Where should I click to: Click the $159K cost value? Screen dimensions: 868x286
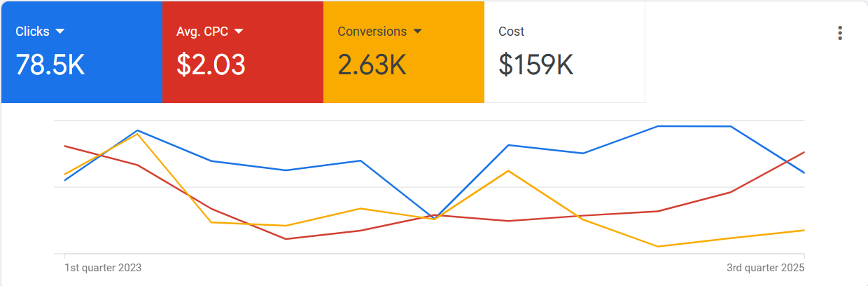[x=536, y=64]
